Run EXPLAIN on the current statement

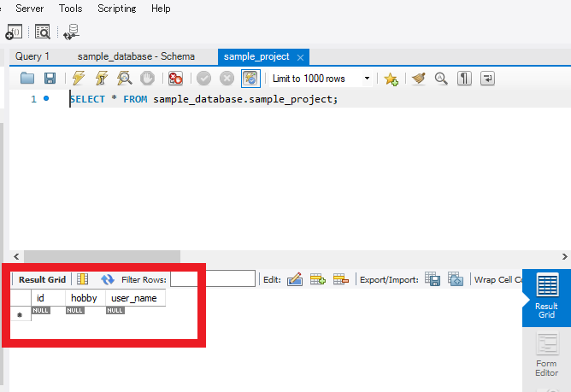point(124,78)
